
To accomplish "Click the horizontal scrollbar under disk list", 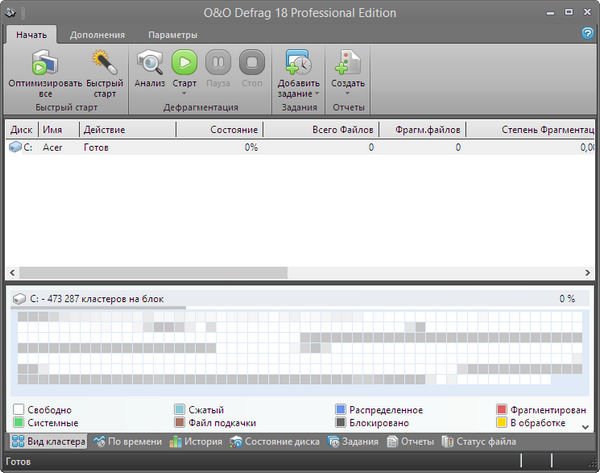I will coord(150,272).
